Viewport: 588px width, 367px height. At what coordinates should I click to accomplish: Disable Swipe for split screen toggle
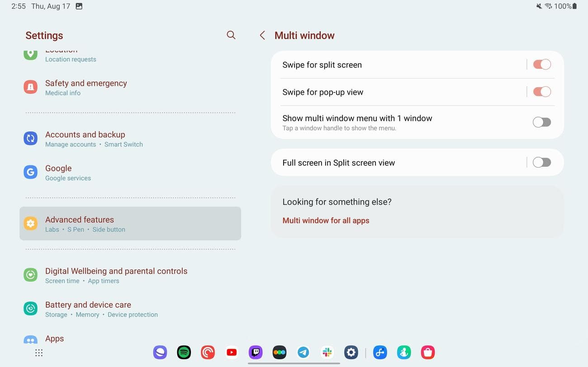tap(541, 65)
